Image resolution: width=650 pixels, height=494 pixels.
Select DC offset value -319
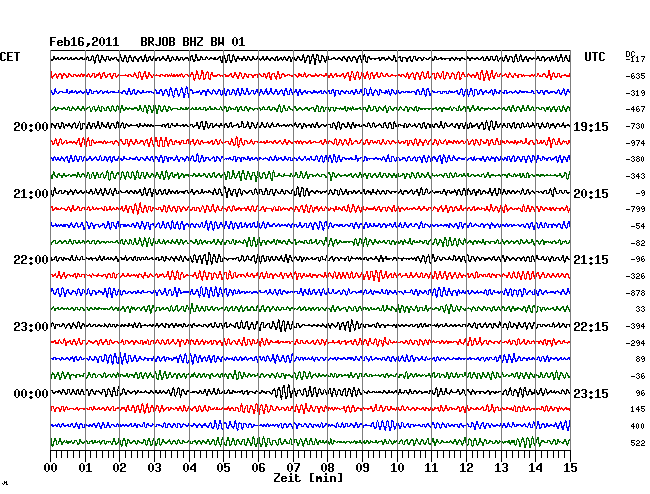[x=635, y=93]
